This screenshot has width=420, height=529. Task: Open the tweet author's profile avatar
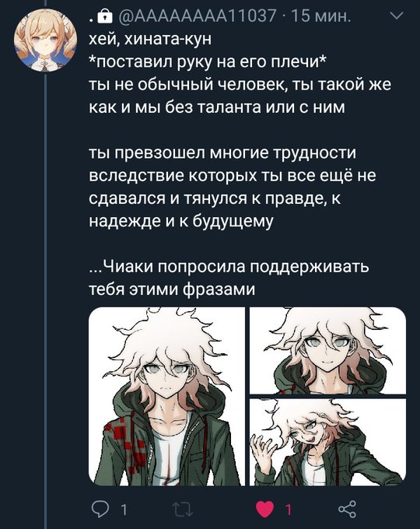tap(45, 40)
